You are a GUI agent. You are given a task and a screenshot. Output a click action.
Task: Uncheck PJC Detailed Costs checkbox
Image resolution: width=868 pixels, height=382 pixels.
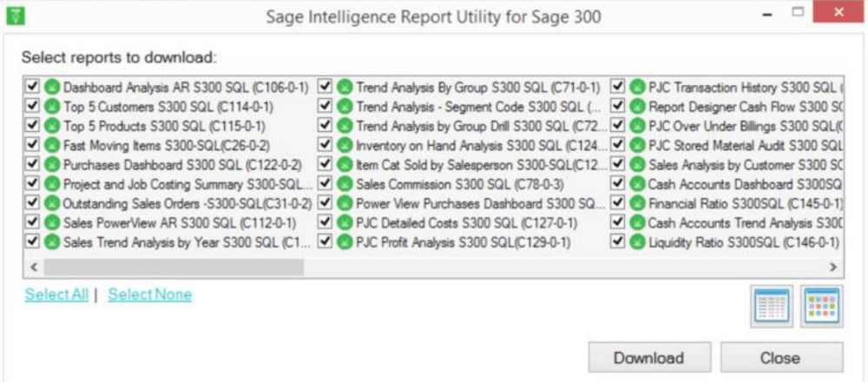(325, 222)
